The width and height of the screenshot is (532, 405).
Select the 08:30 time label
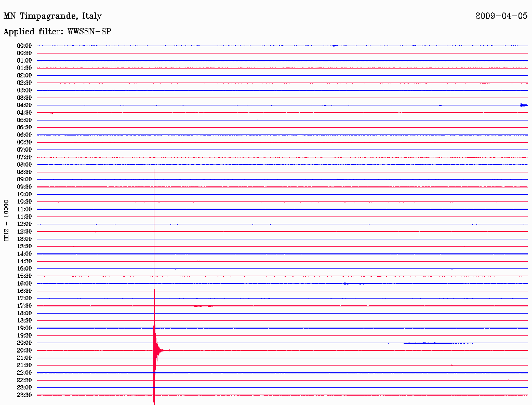[x=24, y=172]
